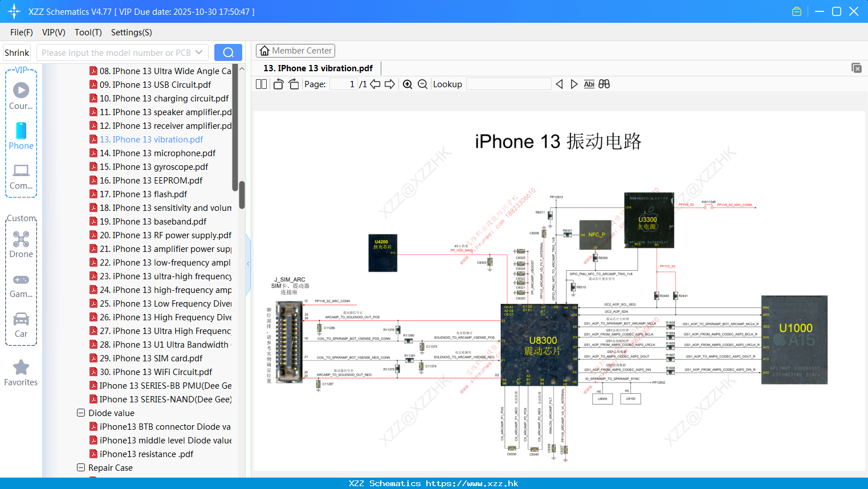This screenshot has width=868, height=489.
Task: Click the U3300 main power chip
Action: [649, 220]
